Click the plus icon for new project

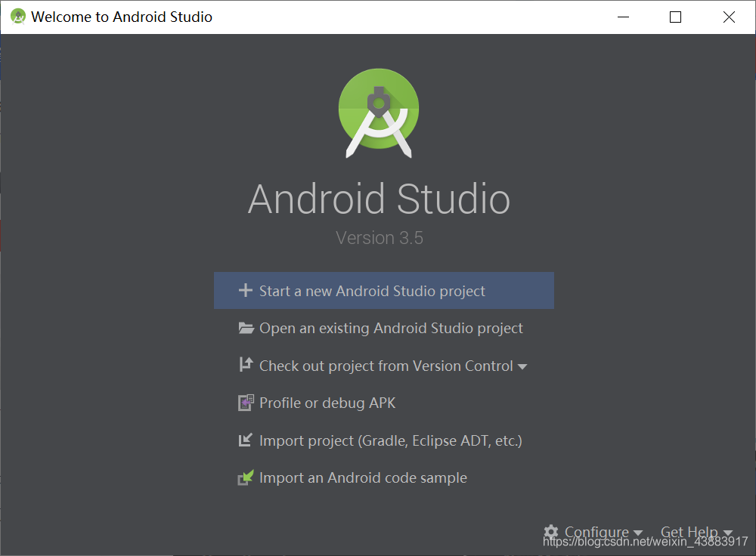pos(246,291)
